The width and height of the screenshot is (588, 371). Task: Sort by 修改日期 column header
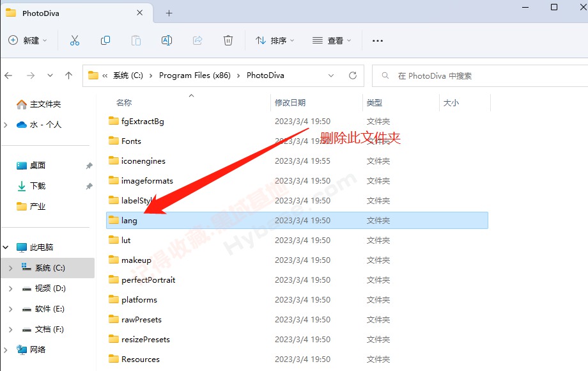click(290, 103)
